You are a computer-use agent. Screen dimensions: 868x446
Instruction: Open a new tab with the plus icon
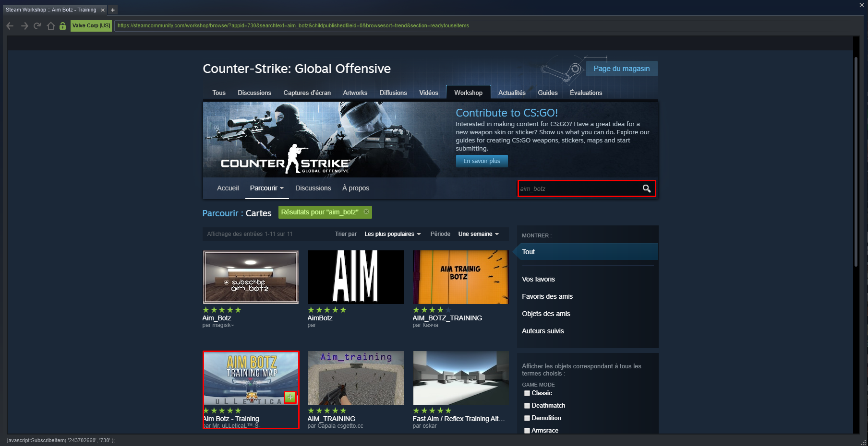(x=113, y=10)
